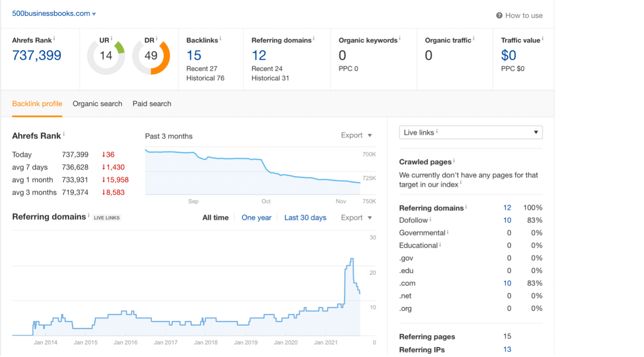Open the Dofollow count 10
The width and height of the screenshot is (644, 357).
pos(507,220)
